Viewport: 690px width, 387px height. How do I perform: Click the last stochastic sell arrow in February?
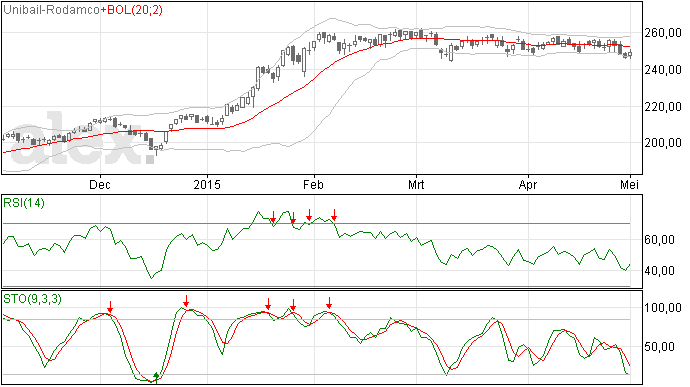pos(329,303)
